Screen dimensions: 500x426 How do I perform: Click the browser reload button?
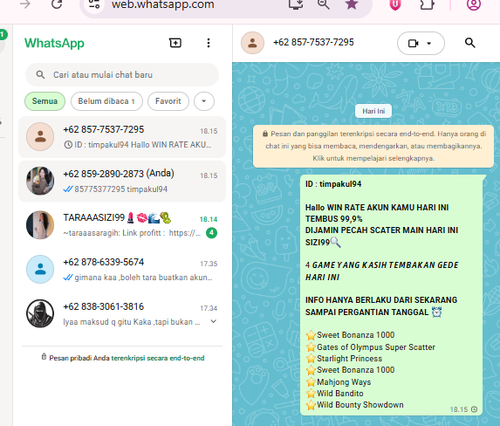tap(57, 4)
